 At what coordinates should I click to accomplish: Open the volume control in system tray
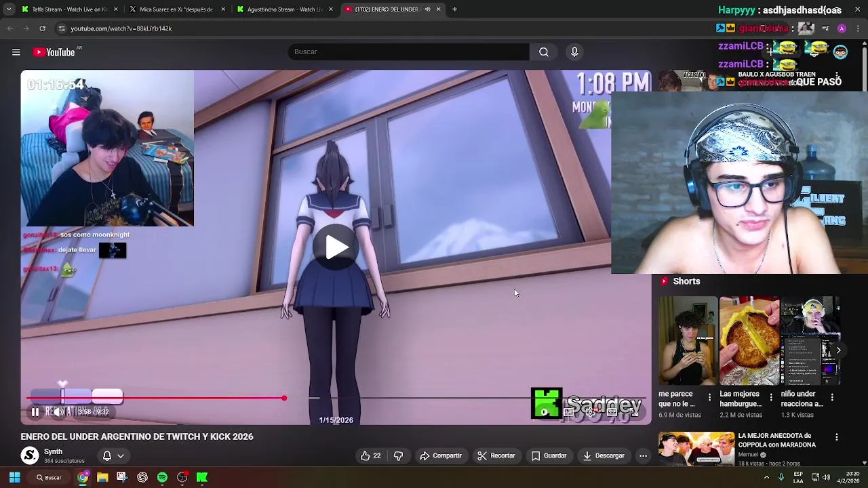pyautogui.click(x=826, y=477)
